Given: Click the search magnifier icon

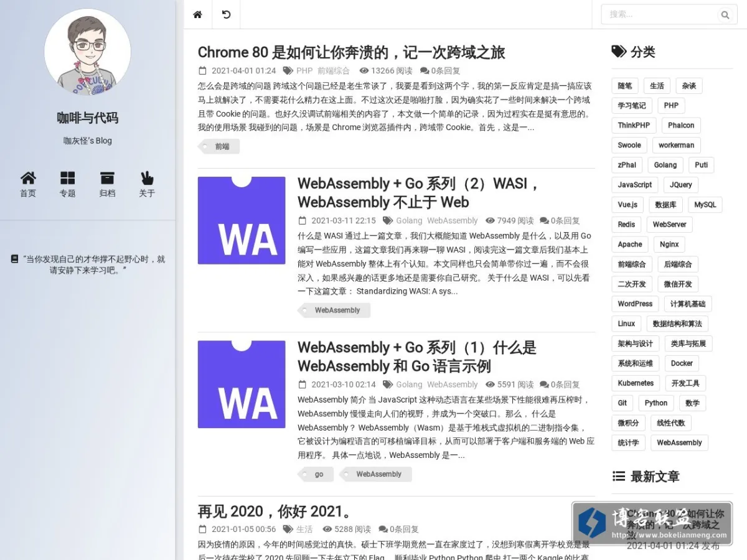Looking at the screenshot, I should [x=725, y=15].
